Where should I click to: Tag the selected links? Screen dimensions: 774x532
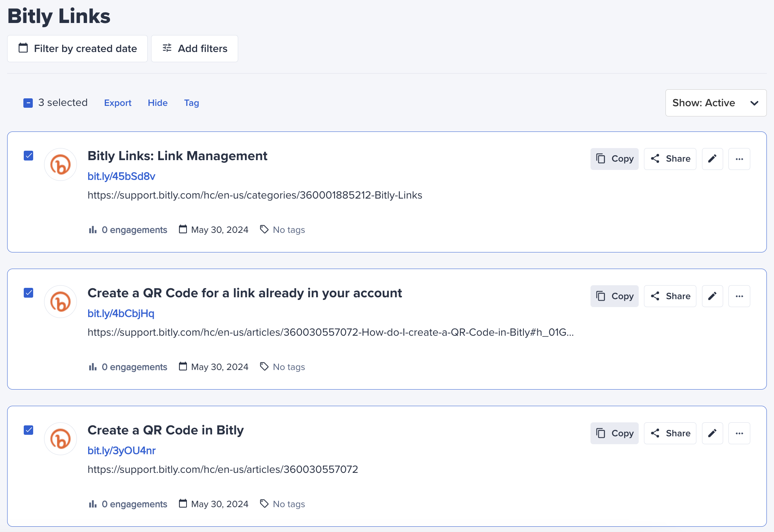[191, 103]
